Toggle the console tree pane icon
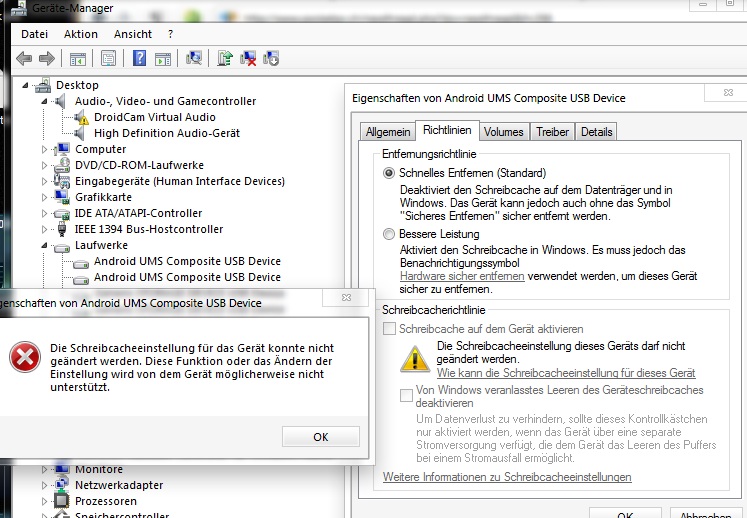This screenshot has width=747, height=518. pos(78,59)
